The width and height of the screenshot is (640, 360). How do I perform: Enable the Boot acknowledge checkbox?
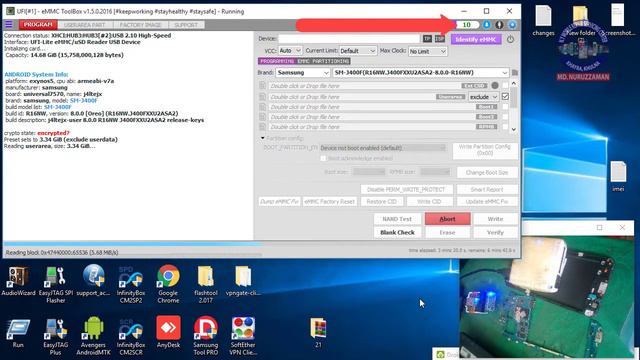[x=323, y=158]
